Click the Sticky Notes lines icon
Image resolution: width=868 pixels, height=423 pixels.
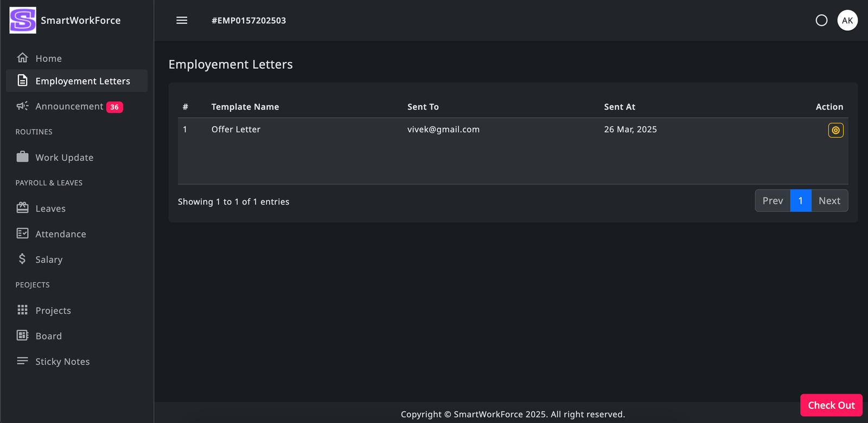22,361
